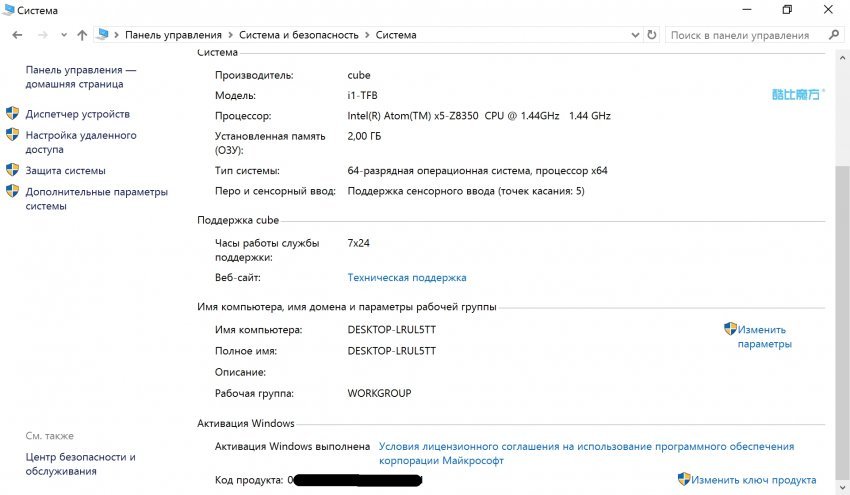Open Панель управления breadcrumb
Image resolution: width=850 pixels, height=495 pixels.
tap(173, 35)
